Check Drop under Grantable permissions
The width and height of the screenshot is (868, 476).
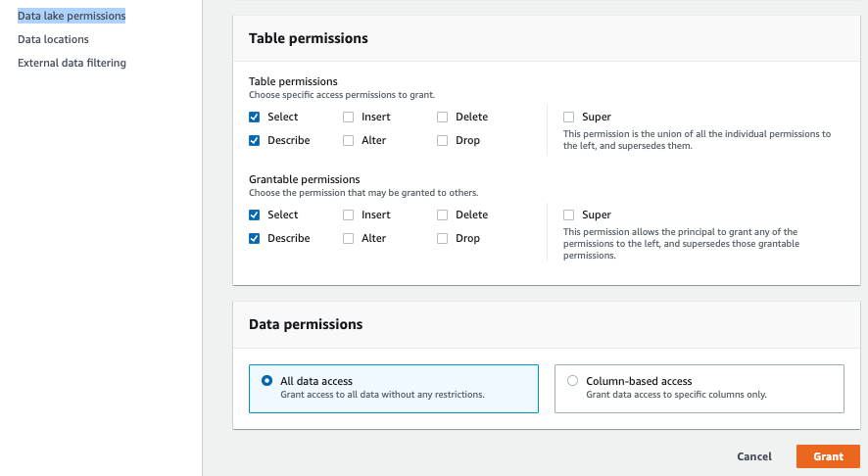point(443,238)
